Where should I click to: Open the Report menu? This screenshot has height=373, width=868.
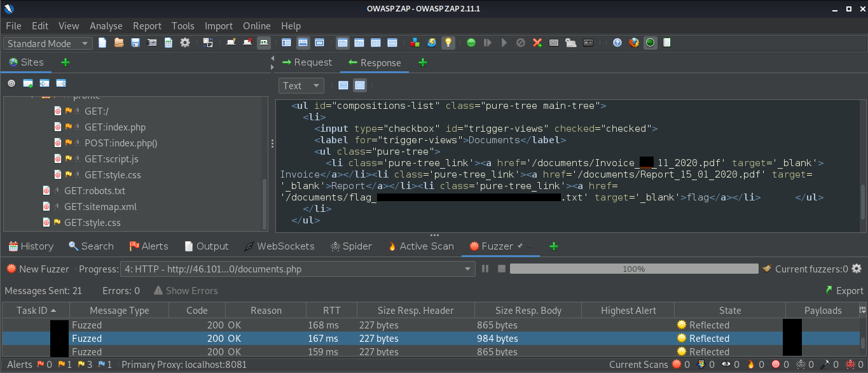click(x=147, y=26)
